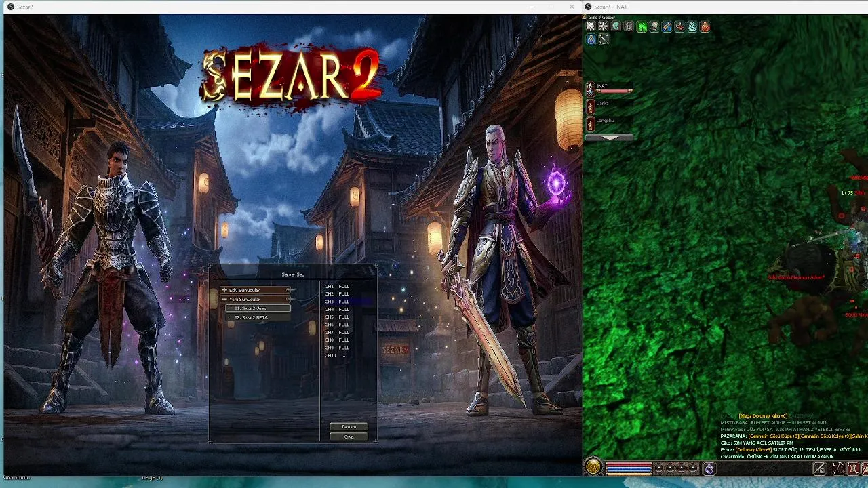Click the blue potion buff icon
This screenshot has width=868, height=488.
click(591, 39)
